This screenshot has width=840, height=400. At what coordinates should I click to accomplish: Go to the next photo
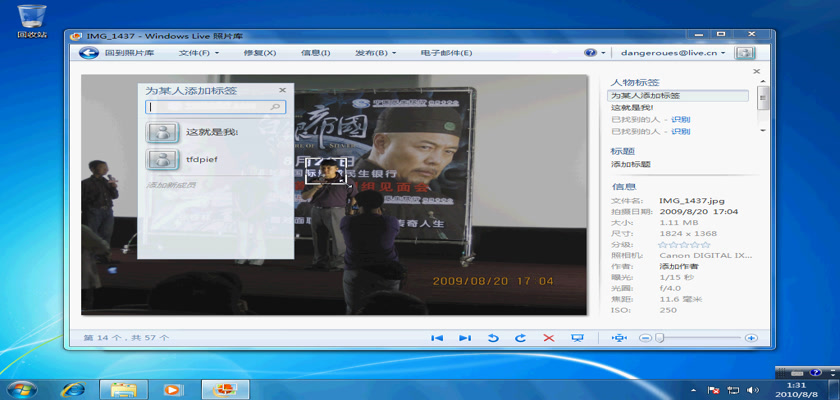coord(464,338)
